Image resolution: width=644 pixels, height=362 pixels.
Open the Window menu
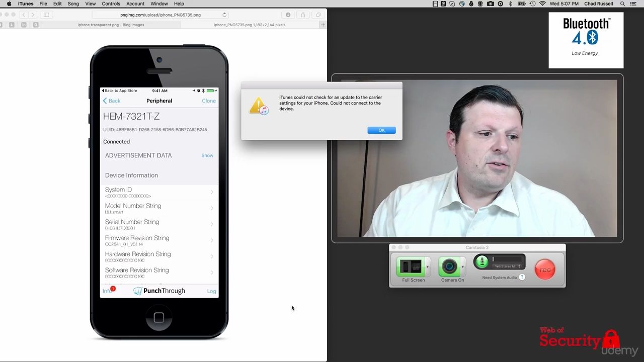pos(159,4)
